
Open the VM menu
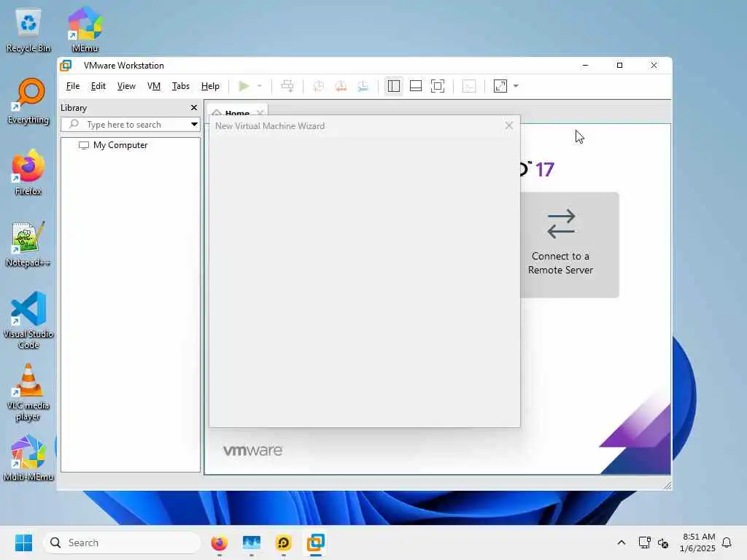154,86
